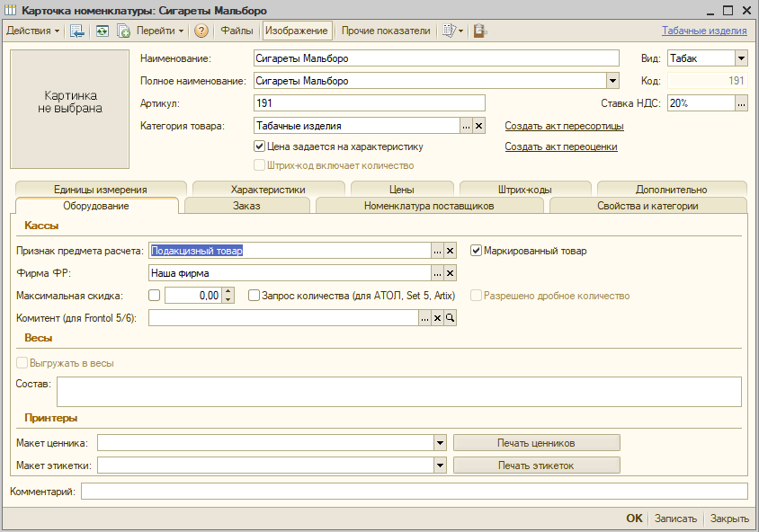Open Ставка НДС selection via ellipsis button
759x532 pixels.
point(741,103)
